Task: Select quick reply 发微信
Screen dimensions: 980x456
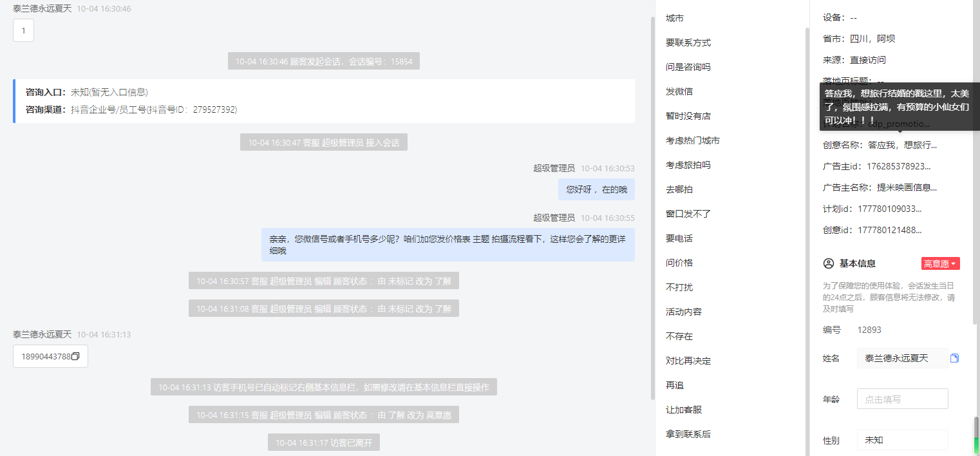Action: pyautogui.click(x=679, y=91)
